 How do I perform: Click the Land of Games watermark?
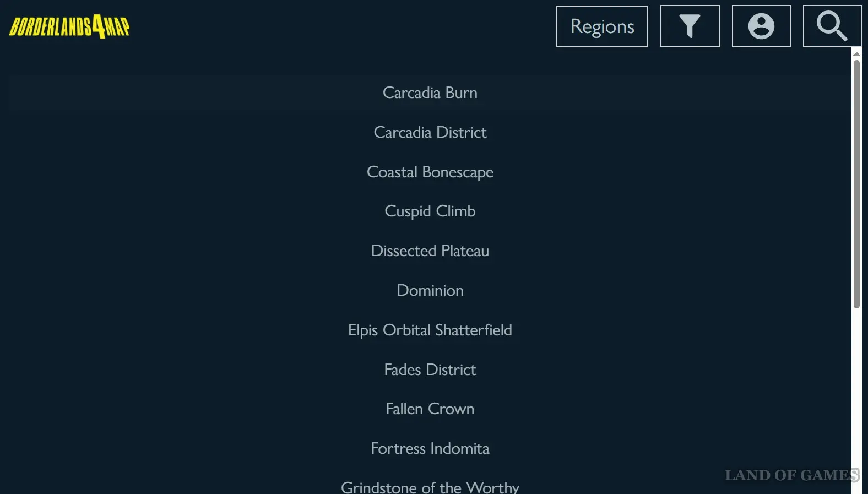coord(791,475)
